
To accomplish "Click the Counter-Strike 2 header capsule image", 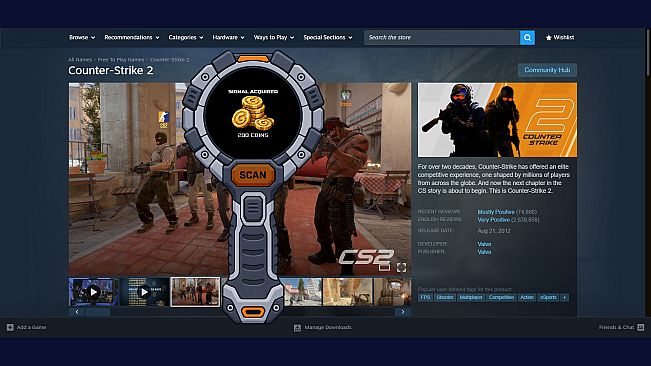I will [x=497, y=120].
